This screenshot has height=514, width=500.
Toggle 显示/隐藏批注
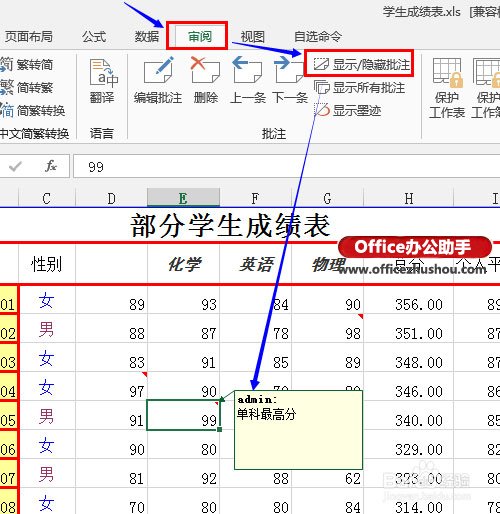pyautogui.click(x=362, y=64)
